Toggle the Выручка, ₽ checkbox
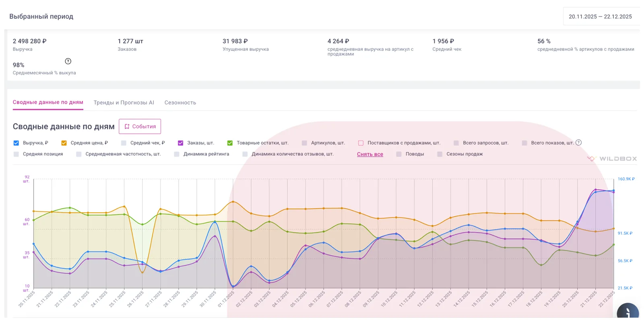Screen dimensions: 644x322 tap(16, 143)
